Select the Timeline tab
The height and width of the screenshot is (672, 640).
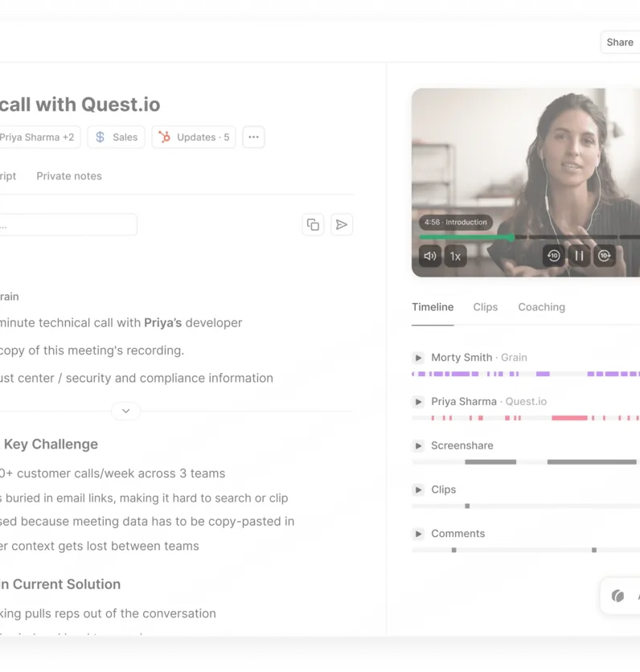coord(433,307)
